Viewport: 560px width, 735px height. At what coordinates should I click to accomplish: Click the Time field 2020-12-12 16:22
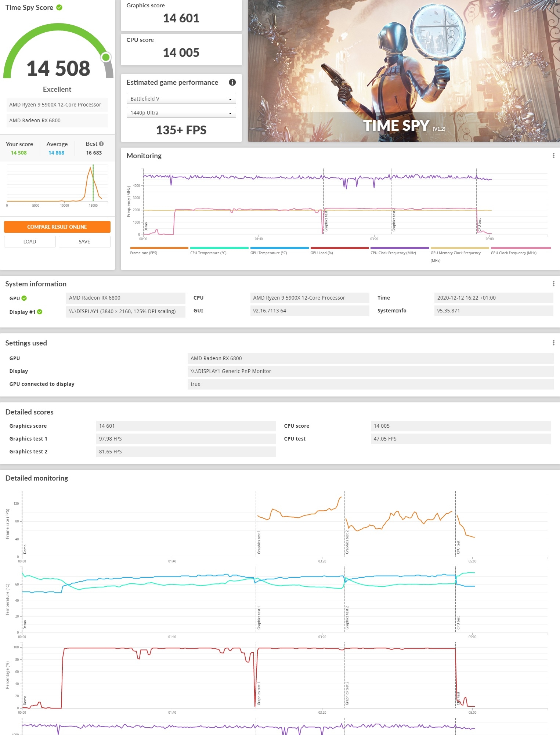(x=494, y=298)
